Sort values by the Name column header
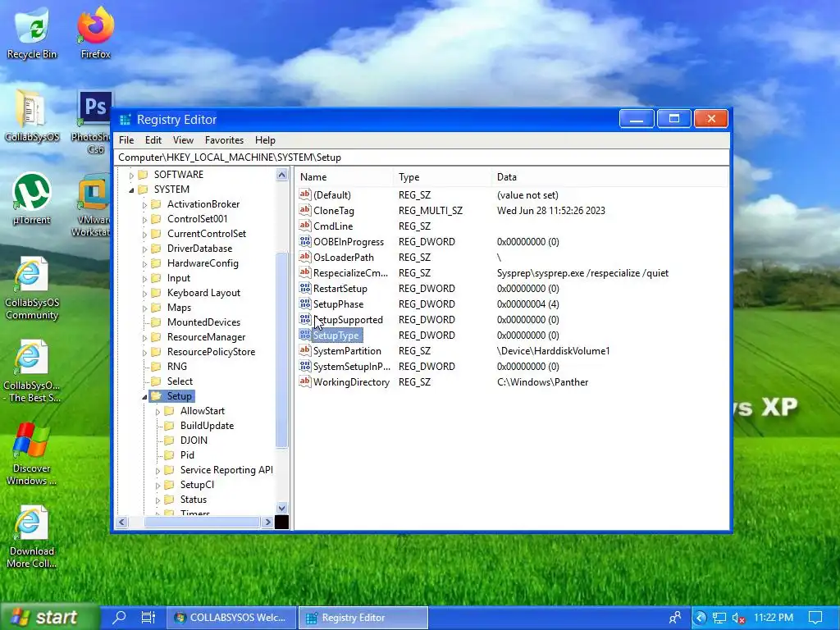 [x=345, y=177]
